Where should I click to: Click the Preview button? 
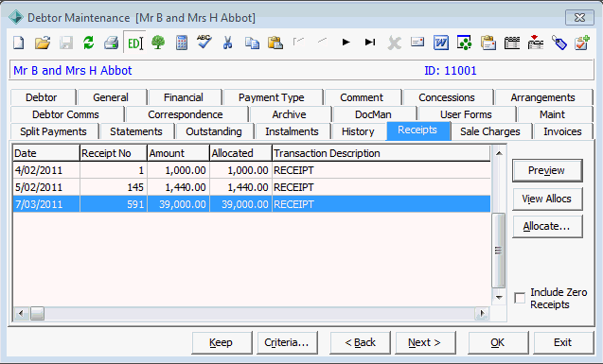click(547, 170)
